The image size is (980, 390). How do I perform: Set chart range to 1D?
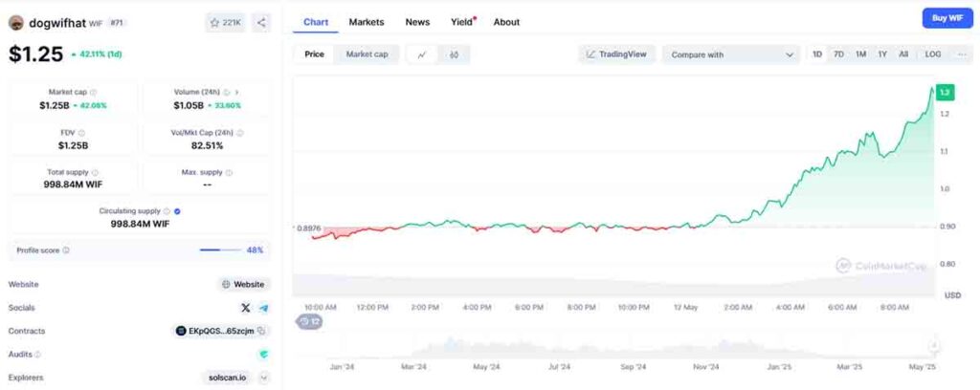click(x=817, y=54)
